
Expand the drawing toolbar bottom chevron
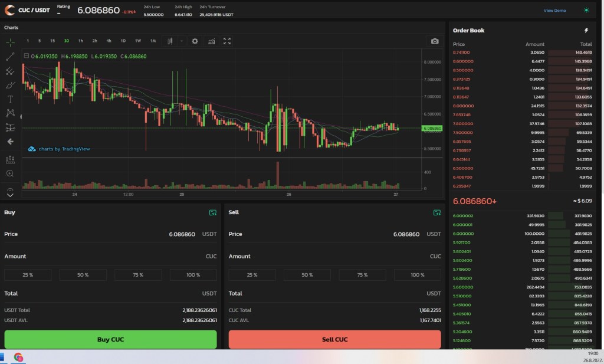pyautogui.click(x=10, y=194)
